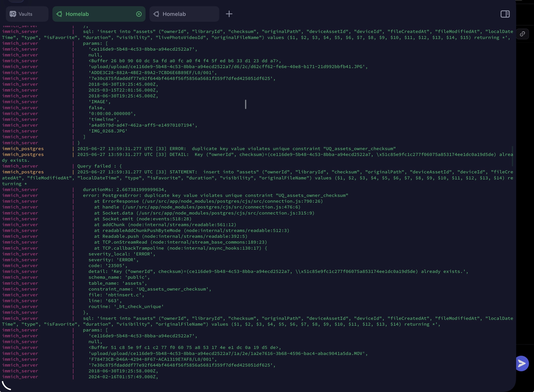The height and width of the screenshot is (392, 534).
Task: Click the "at addChunk" stack trace line
Action: pos(165,224)
